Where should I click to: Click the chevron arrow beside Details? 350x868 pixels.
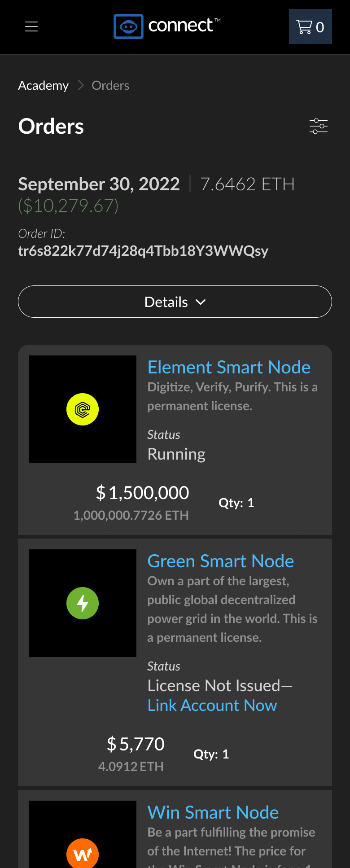click(201, 302)
